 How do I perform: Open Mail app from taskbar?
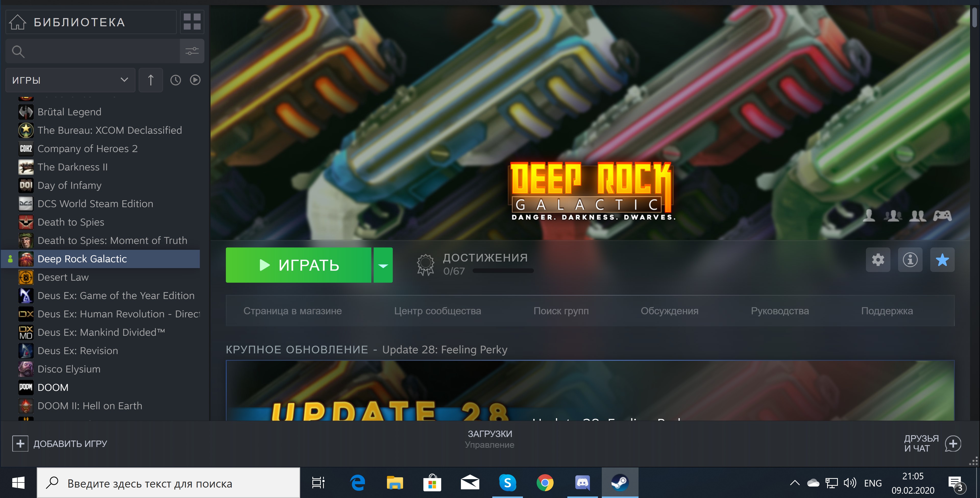pos(470,483)
